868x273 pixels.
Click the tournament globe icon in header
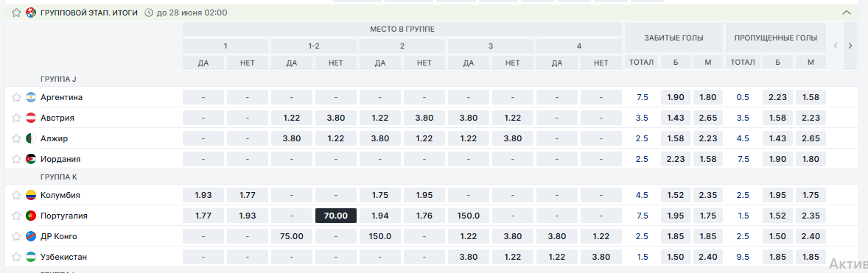pos(31,13)
